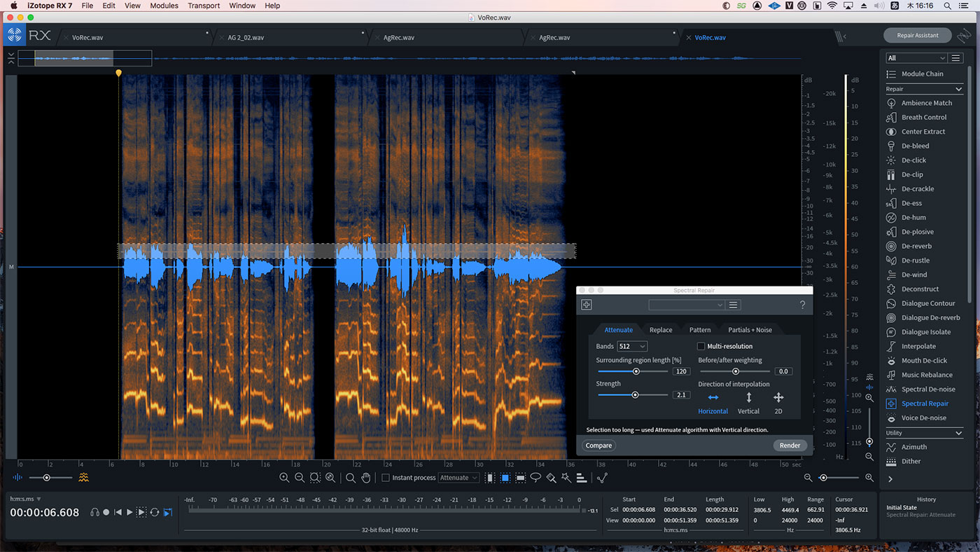Enable the Multi-resolution checkbox
Image resolution: width=980 pixels, height=552 pixels.
[701, 346]
